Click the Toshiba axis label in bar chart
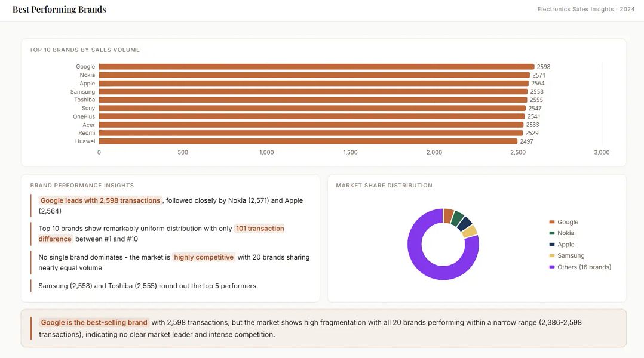 [85, 100]
